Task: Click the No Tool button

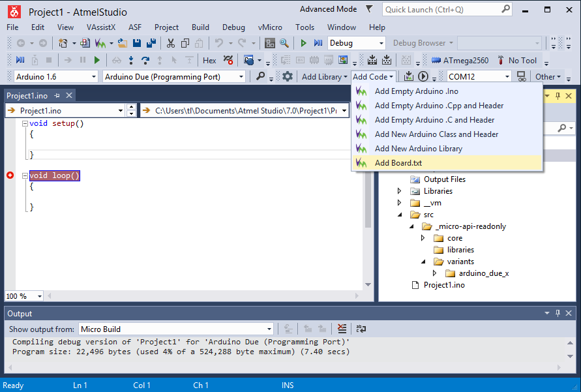Action: pos(517,60)
